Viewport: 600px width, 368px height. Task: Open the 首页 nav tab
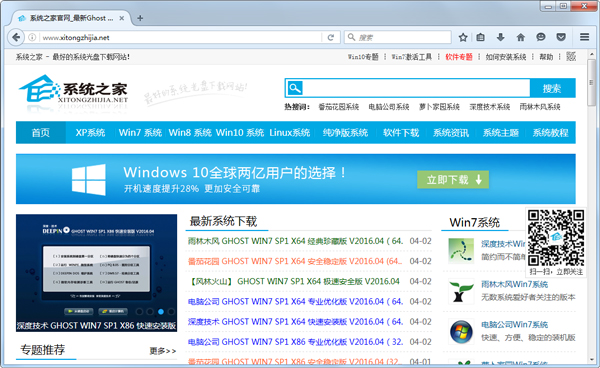[x=41, y=132]
